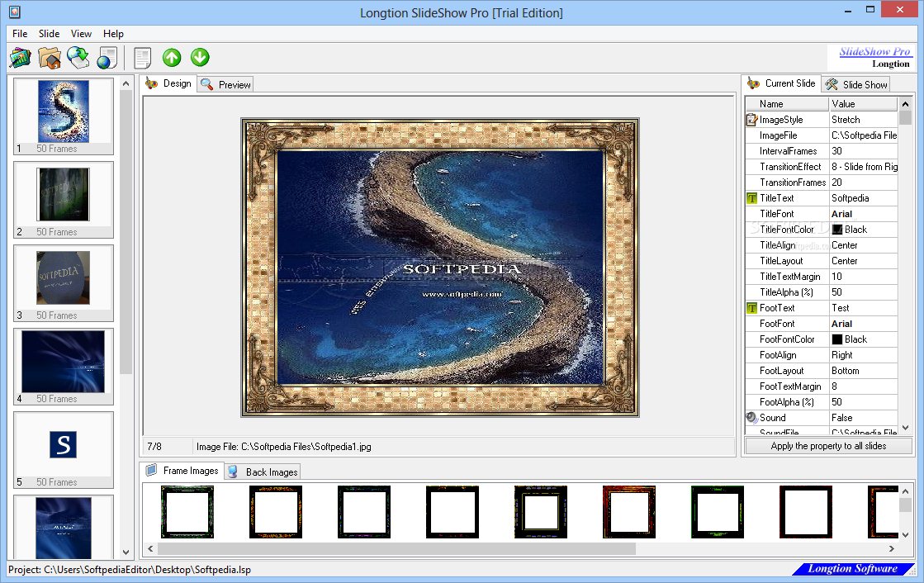This screenshot has width=924, height=583.
Task: Open the Slide Show properties tab
Action: (x=856, y=84)
